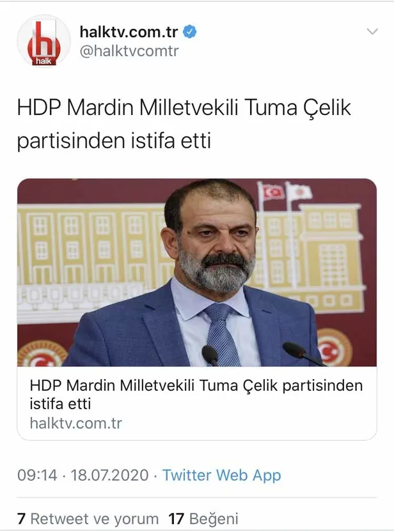Click tweet text line mentioning Tuma Çelik
This screenshot has height=532, width=394.
(184, 108)
